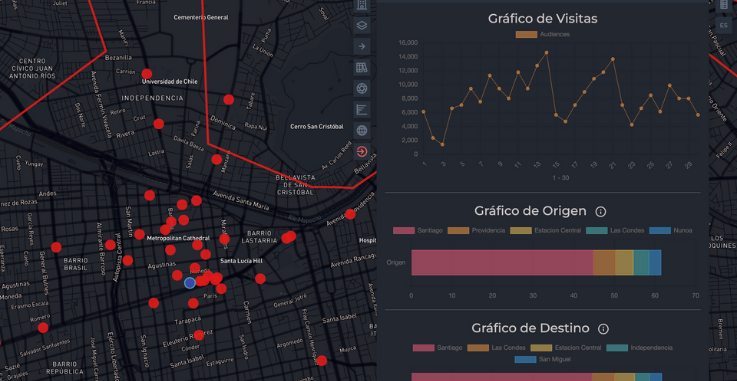Screen dimensions: 737x381
Task: Open the bar chart sidebar icon
Action: click(x=361, y=110)
